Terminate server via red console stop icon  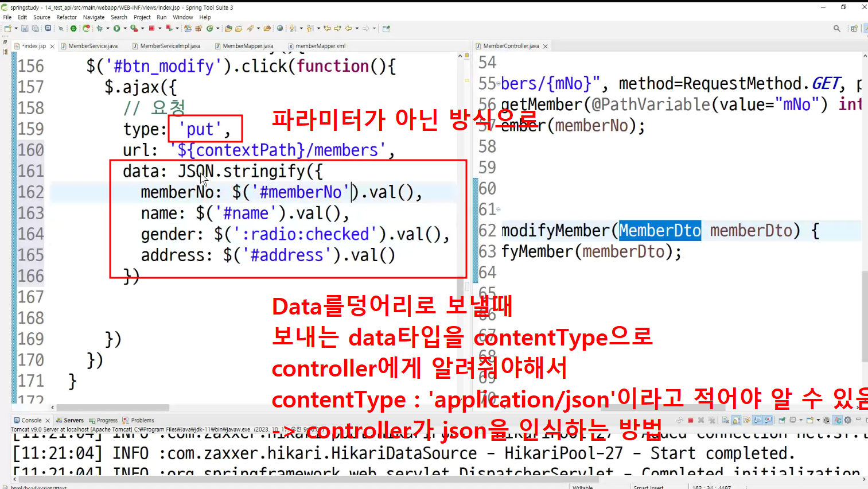(691, 420)
